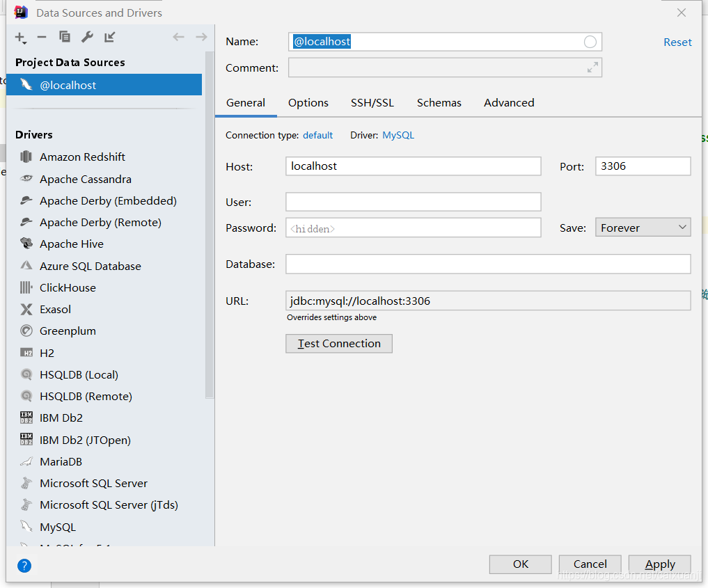Image resolution: width=708 pixels, height=588 pixels.
Task: Open the Schemas tab
Action: click(439, 103)
